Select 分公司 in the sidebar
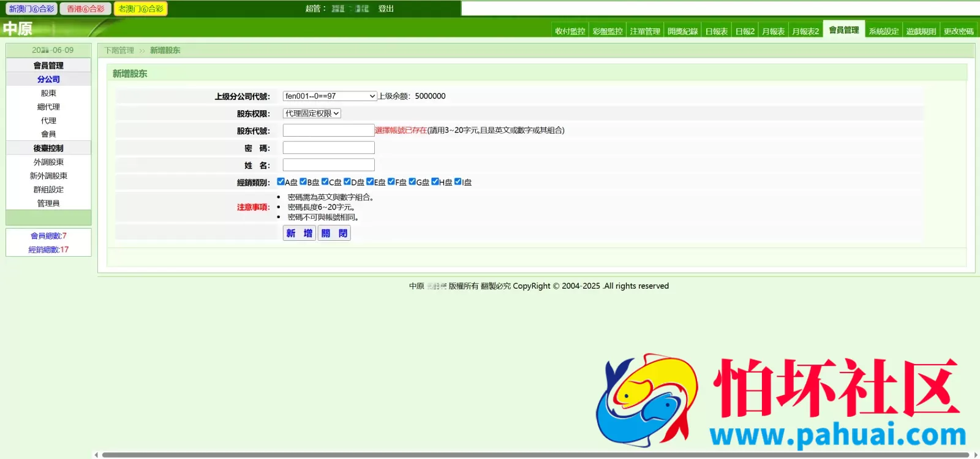This screenshot has width=980, height=459. coord(48,79)
